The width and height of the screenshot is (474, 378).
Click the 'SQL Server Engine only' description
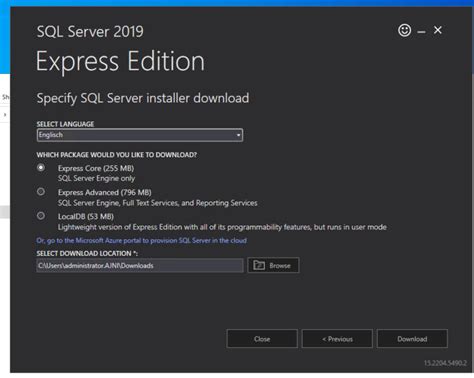point(96,178)
